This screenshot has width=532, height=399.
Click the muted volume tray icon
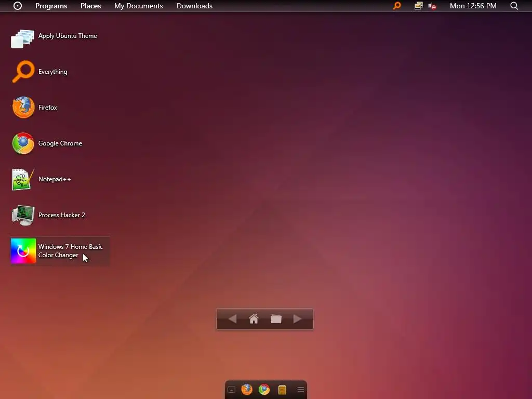point(432,6)
